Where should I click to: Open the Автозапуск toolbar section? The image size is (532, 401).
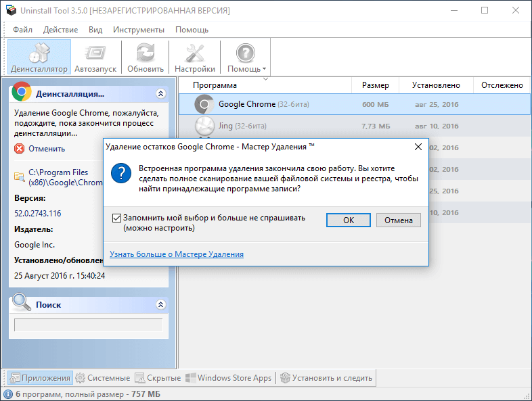point(95,57)
